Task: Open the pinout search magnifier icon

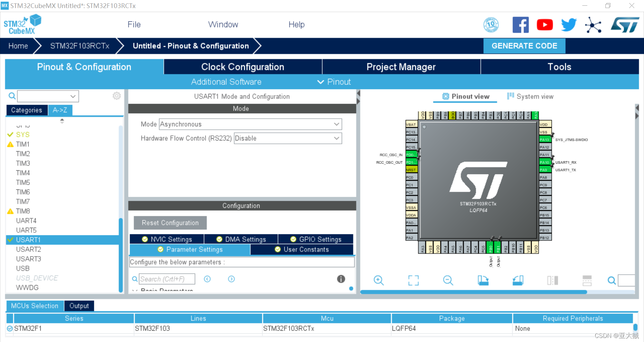Action: pos(611,280)
